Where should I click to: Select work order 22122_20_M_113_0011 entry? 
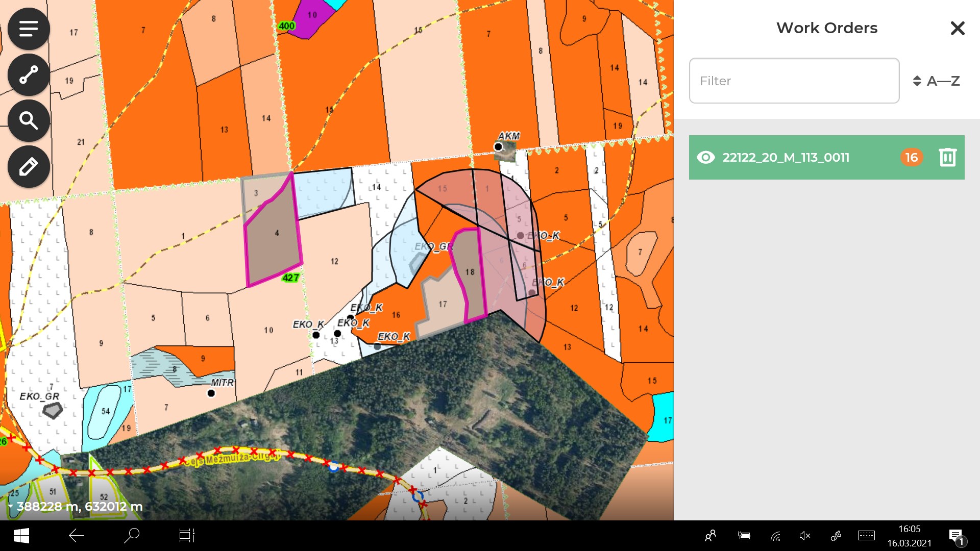tap(786, 157)
